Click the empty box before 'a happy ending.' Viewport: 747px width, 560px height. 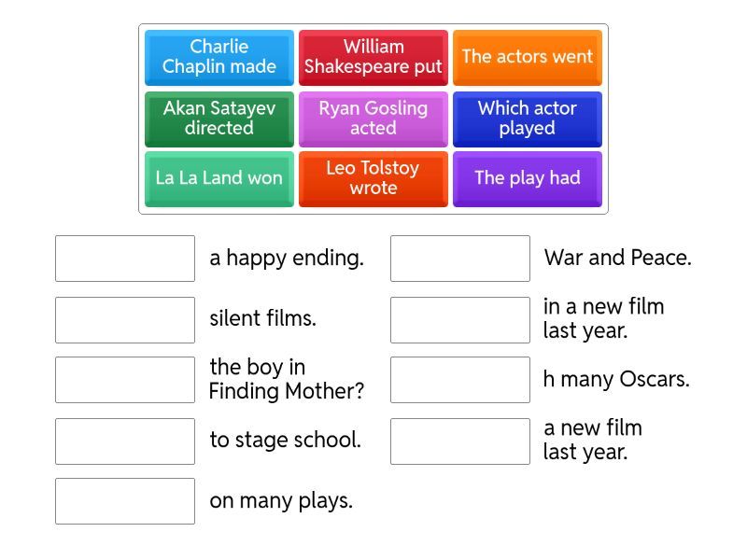pos(125,259)
